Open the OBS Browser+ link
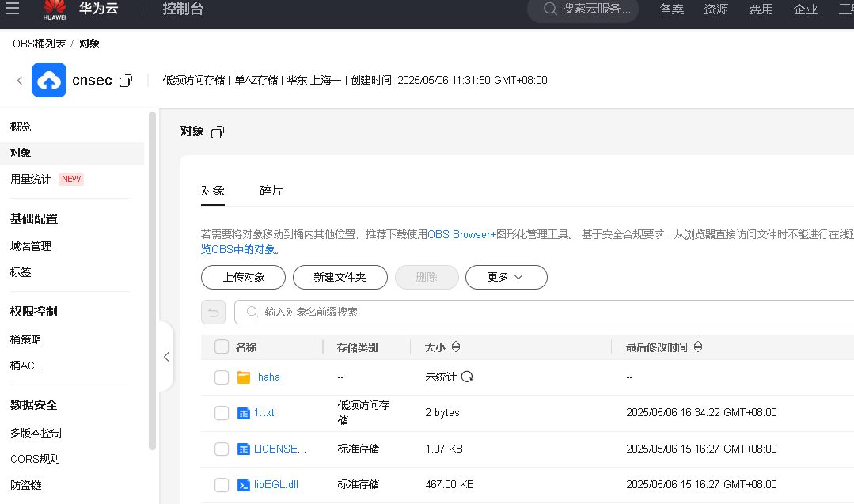The image size is (854, 504). (462, 234)
